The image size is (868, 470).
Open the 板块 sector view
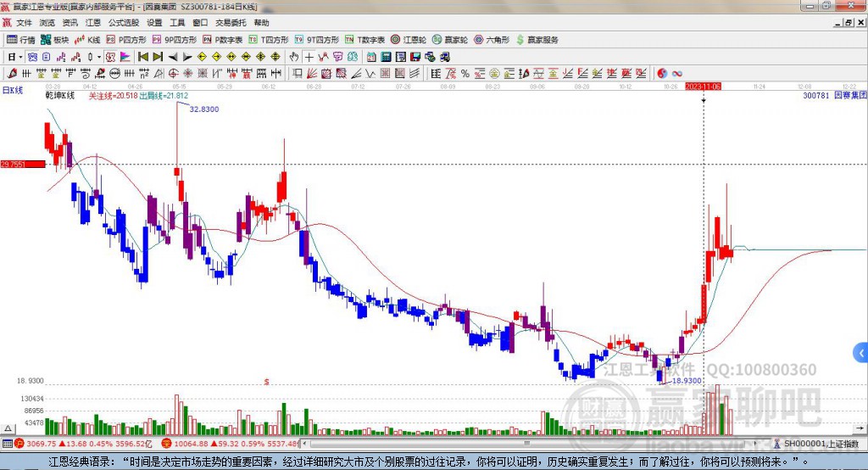point(54,40)
